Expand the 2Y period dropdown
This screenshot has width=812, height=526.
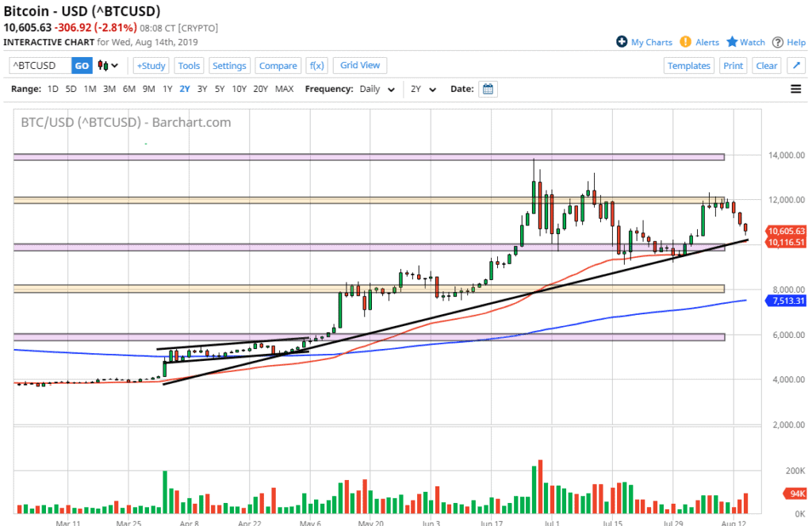pyautogui.click(x=423, y=89)
